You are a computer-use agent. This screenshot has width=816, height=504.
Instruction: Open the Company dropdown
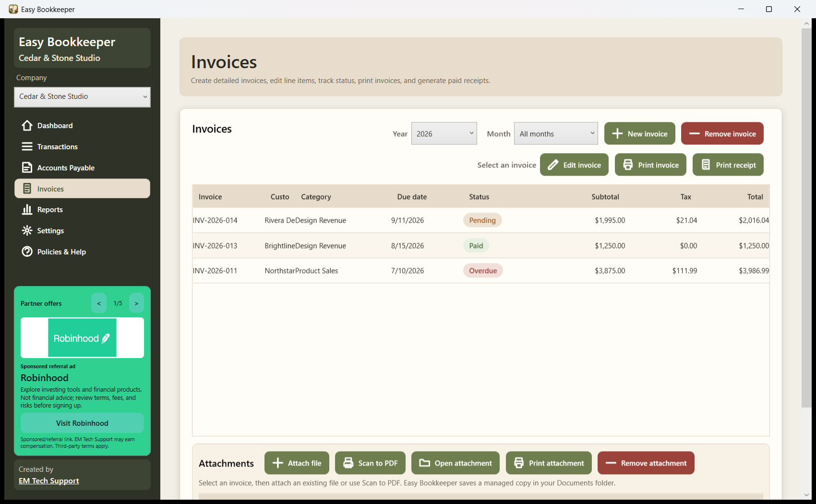coord(82,96)
